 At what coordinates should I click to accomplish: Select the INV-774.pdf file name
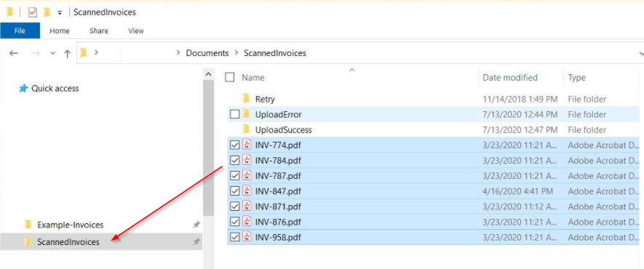point(278,145)
